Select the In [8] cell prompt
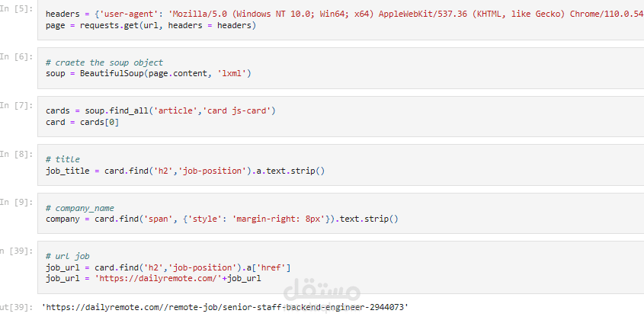The width and height of the screenshot is (644, 320). pyautogui.click(x=16, y=153)
